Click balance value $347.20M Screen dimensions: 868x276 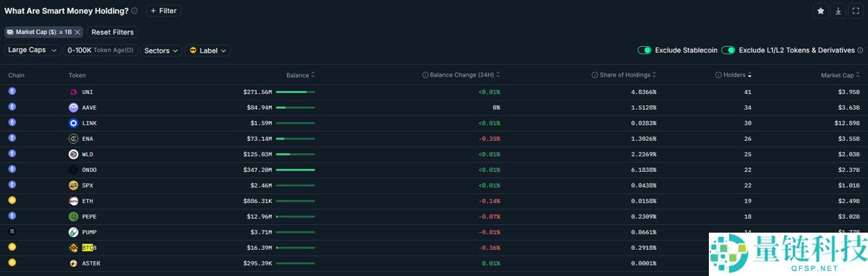pos(258,170)
